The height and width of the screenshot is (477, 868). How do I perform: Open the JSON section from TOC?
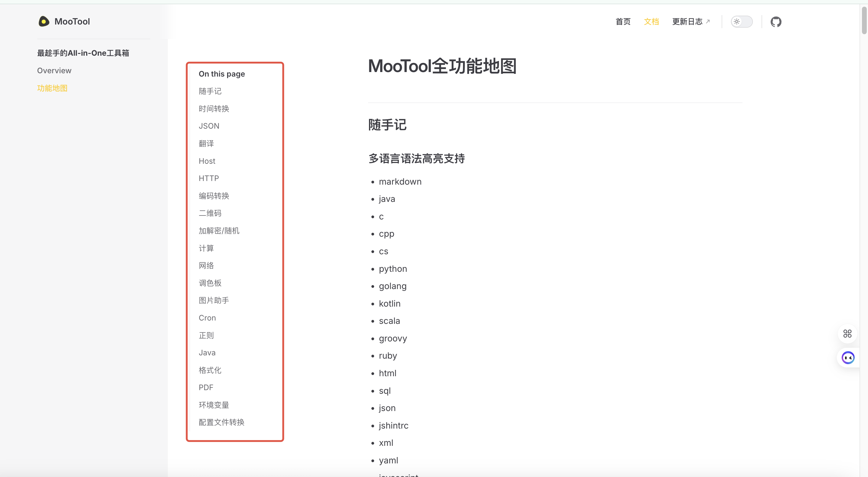209,126
